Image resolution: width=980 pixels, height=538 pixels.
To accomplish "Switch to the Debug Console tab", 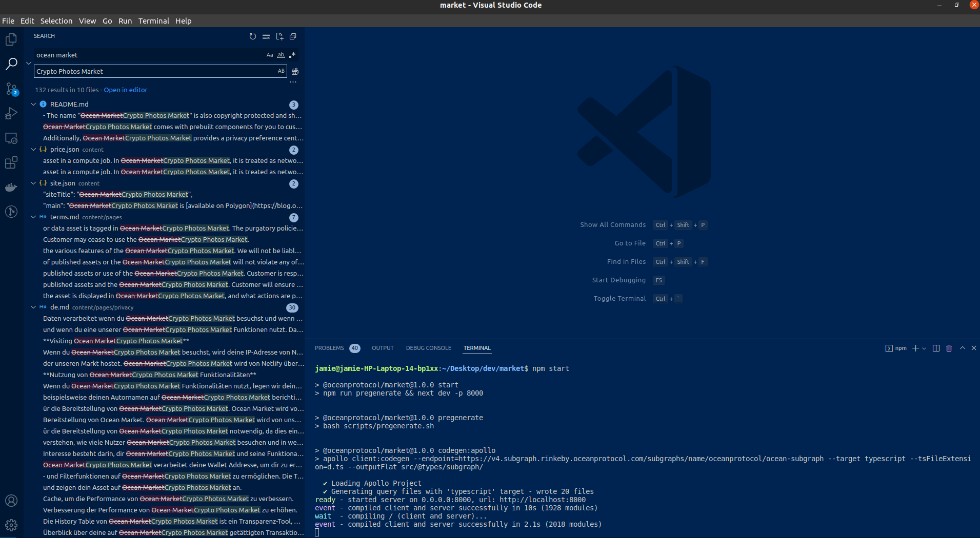I will 429,348.
